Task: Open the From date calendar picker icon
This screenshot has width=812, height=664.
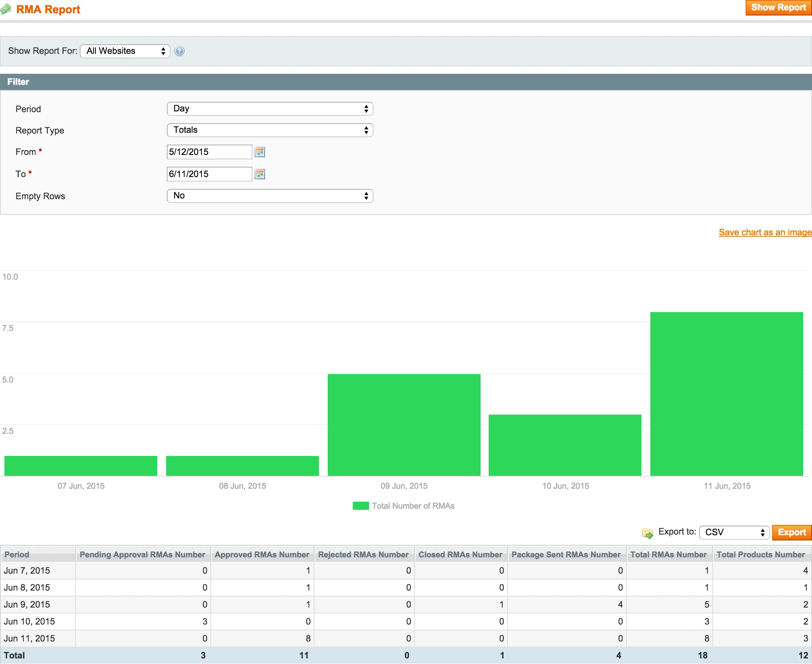Action: click(x=260, y=152)
